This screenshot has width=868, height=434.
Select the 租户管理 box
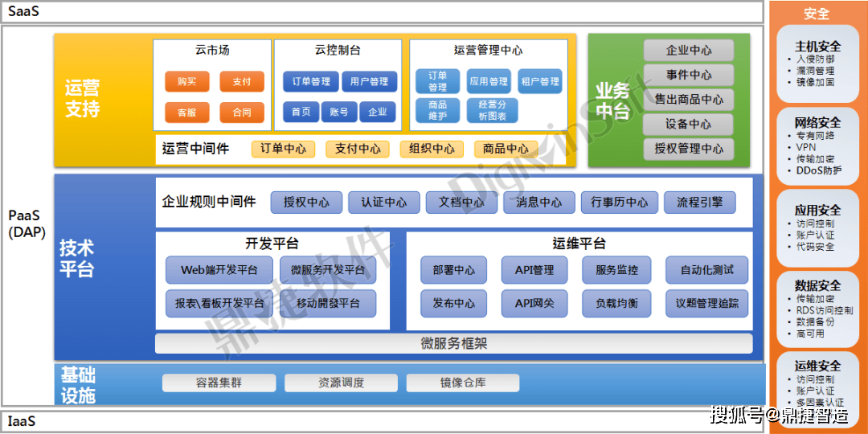pos(540,81)
